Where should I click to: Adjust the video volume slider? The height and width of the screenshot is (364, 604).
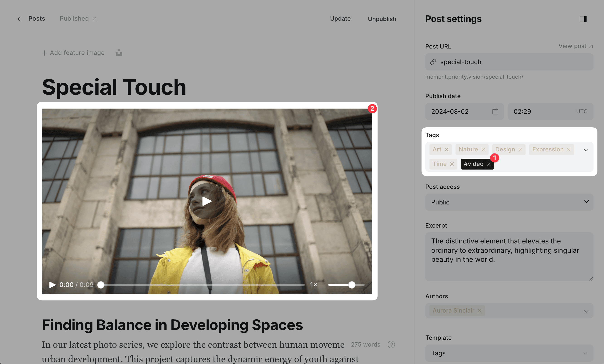[351, 285]
